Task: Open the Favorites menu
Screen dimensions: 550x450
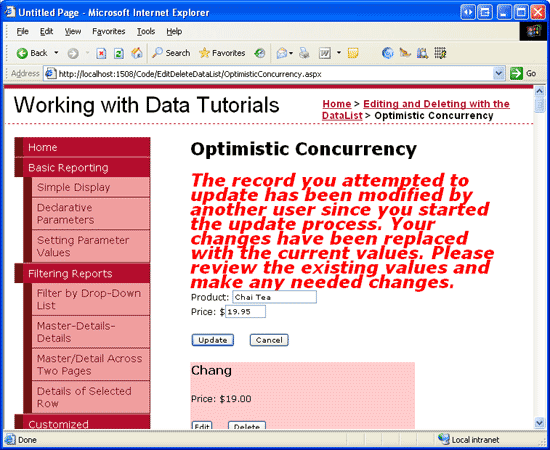Action: (109, 32)
